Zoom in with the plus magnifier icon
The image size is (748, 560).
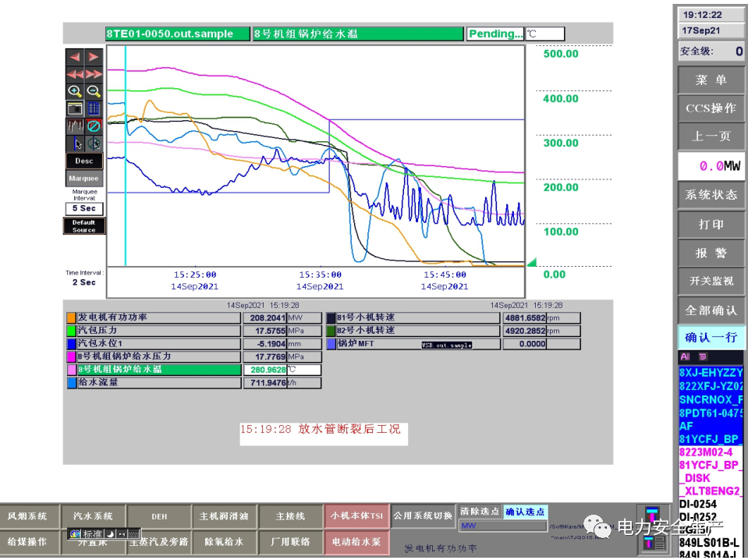click(75, 91)
